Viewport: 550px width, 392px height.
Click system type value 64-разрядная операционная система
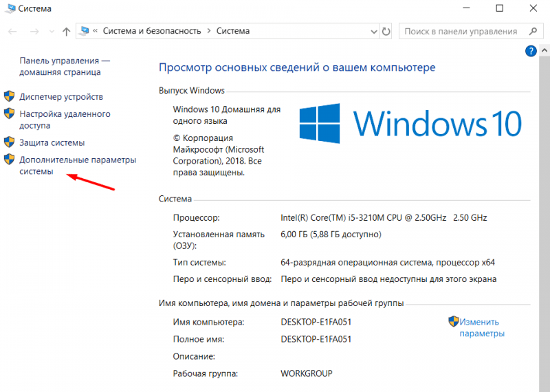click(x=388, y=263)
